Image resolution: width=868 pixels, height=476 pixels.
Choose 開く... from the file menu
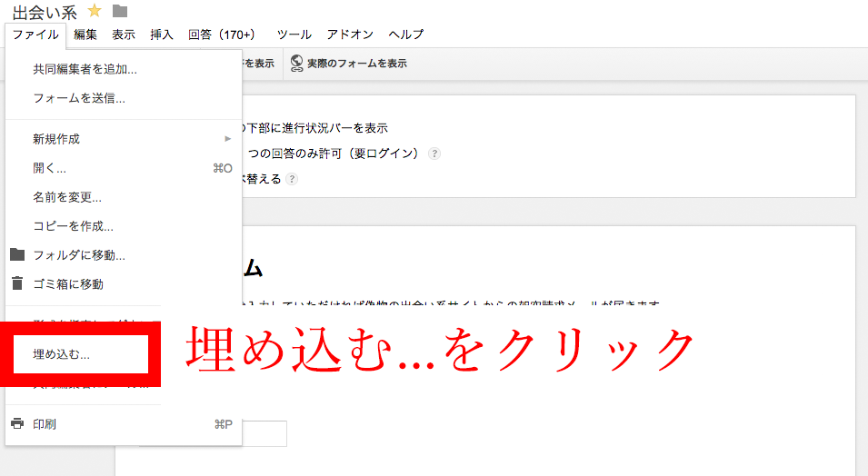(124, 168)
